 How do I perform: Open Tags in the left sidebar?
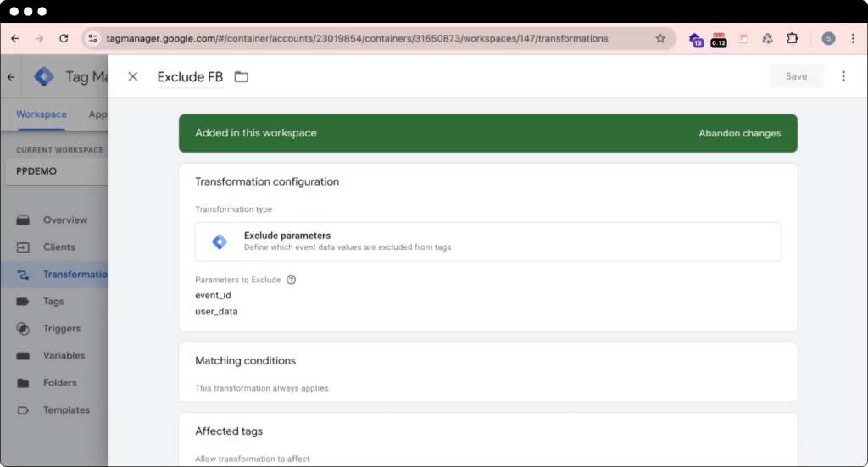53,302
